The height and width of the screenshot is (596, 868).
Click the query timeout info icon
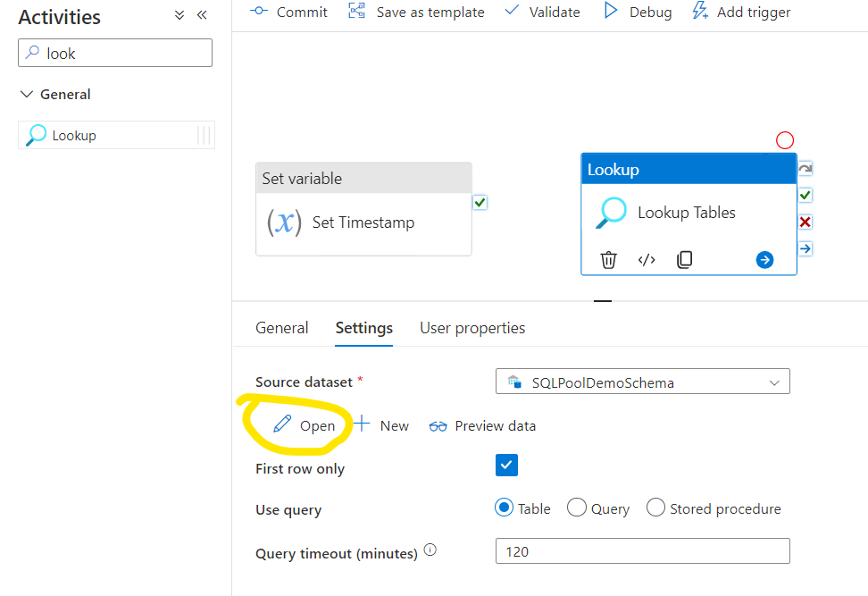pyautogui.click(x=430, y=551)
